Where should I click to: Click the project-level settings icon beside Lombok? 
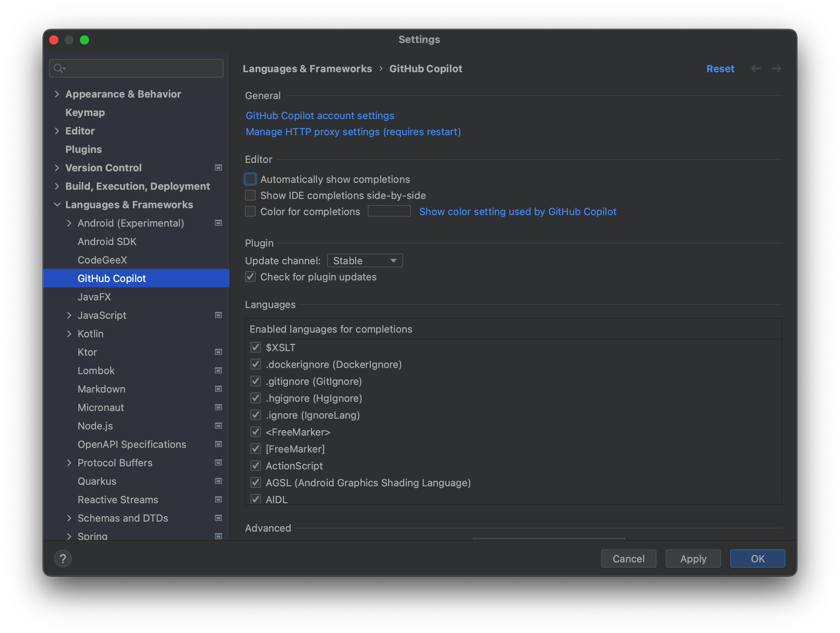[218, 370]
